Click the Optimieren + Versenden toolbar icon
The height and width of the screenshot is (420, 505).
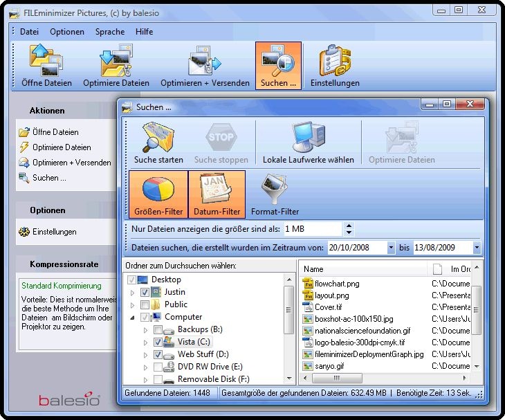coord(205,61)
